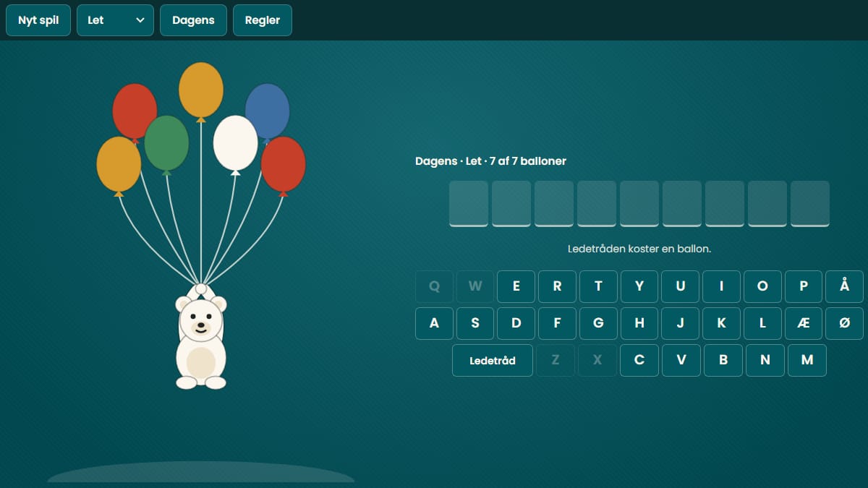Click the F letter key
The image size is (868, 488).
557,323
